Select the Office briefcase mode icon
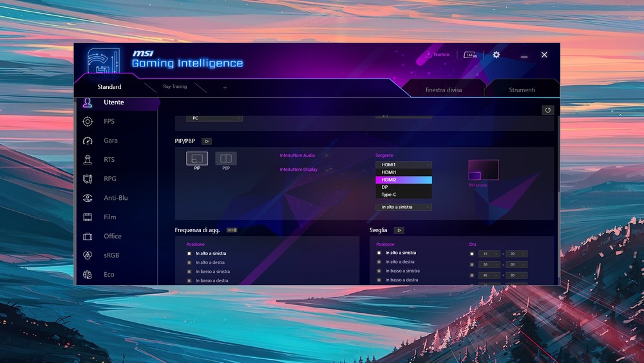The image size is (644, 363). coord(88,237)
